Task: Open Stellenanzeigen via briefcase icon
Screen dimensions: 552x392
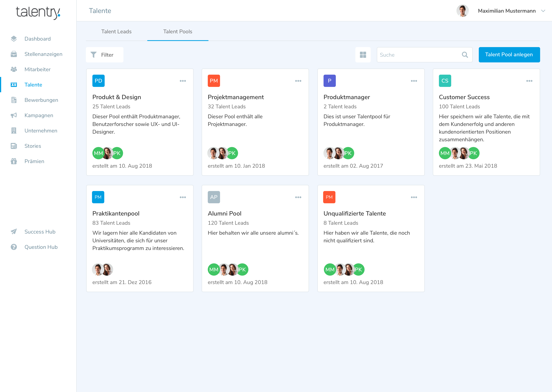Action: (x=14, y=54)
